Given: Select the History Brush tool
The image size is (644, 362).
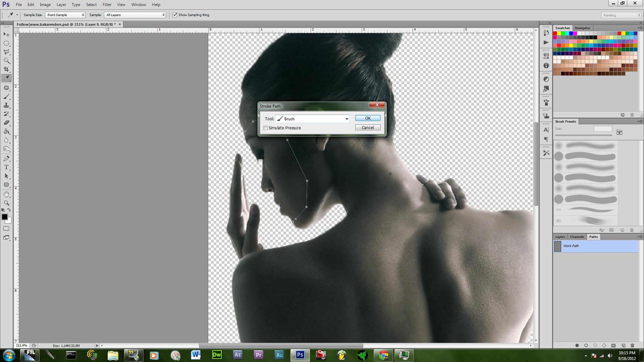Looking at the screenshot, I should pyautogui.click(x=6, y=114).
